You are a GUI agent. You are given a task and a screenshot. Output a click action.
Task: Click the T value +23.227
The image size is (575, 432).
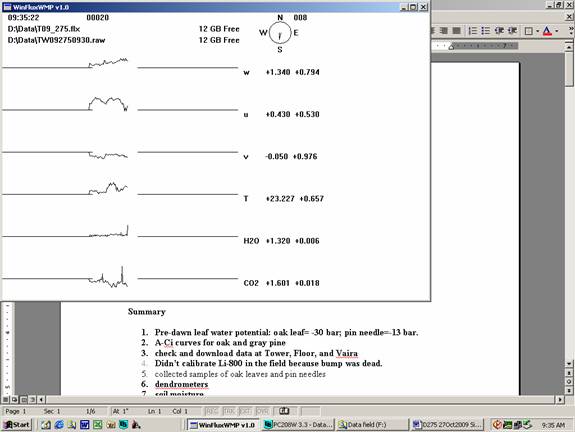tap(280, 198)
